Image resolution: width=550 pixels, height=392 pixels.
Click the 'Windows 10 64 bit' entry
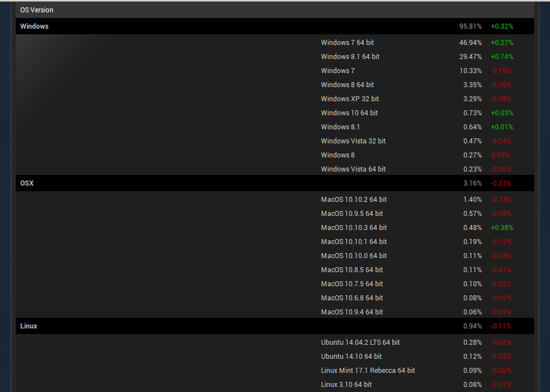click(349, 112)
